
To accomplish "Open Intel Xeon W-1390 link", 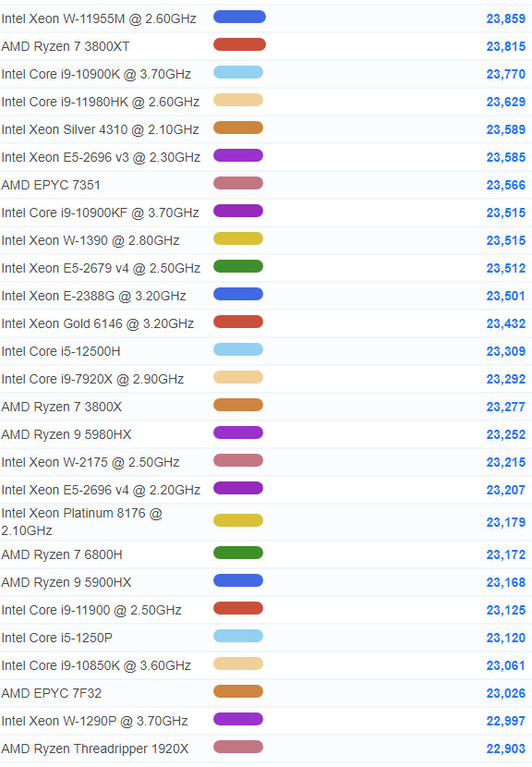I will (x=91, y=240).
